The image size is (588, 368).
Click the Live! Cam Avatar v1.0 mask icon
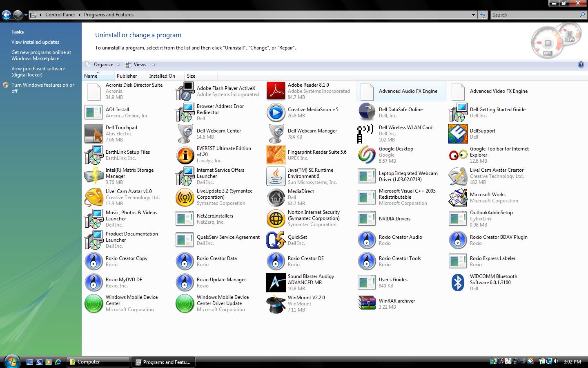click(94, 197)
